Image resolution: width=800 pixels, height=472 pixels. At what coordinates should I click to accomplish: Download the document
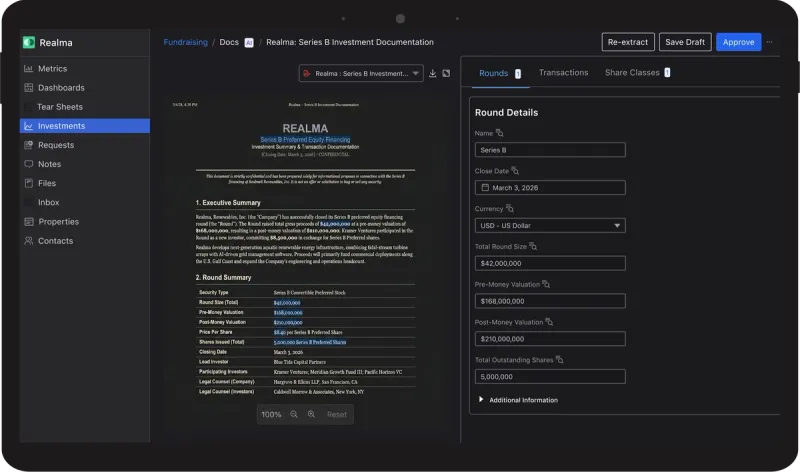coord(433,73)
